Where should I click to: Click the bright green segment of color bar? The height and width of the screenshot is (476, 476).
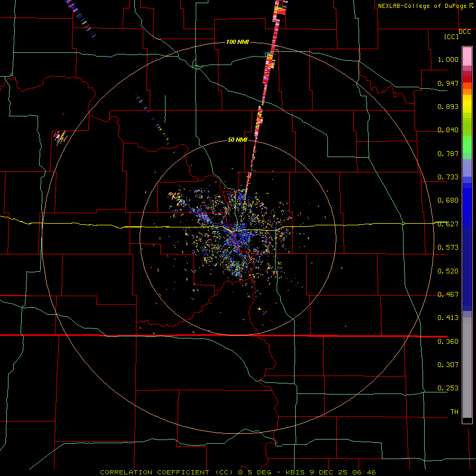(x=467, y=144)
